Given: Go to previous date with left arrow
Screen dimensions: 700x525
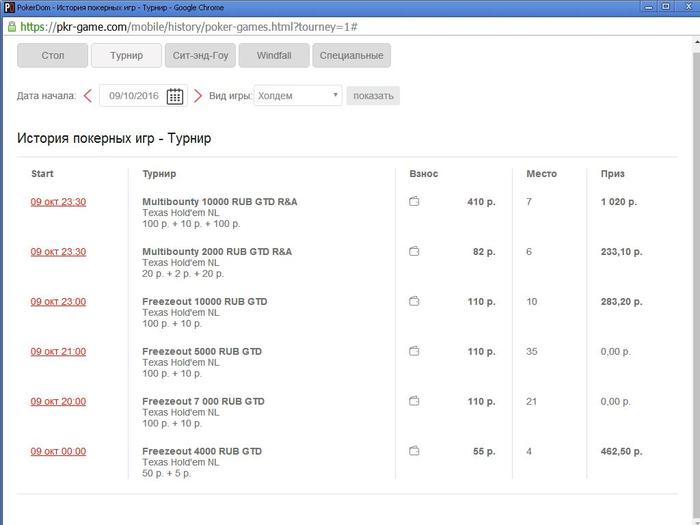Looking at the screenshot, I should click(x=88, y=96).
